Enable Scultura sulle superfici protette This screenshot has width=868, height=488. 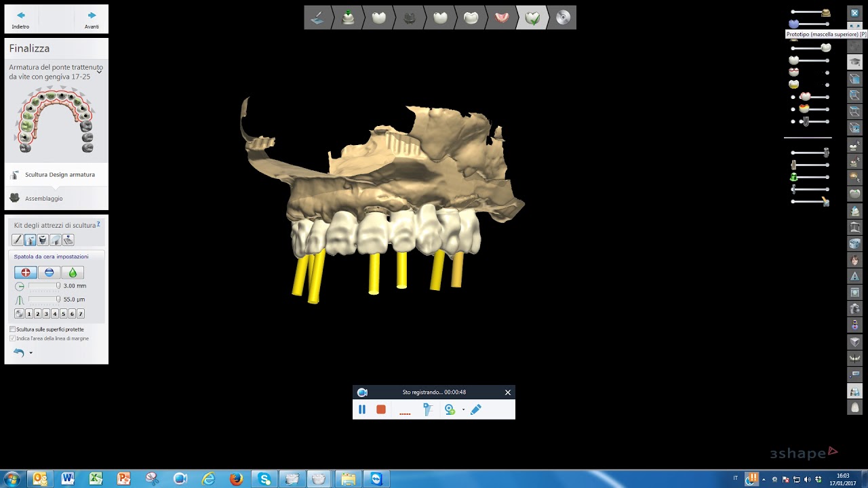[x=12, y=329]
